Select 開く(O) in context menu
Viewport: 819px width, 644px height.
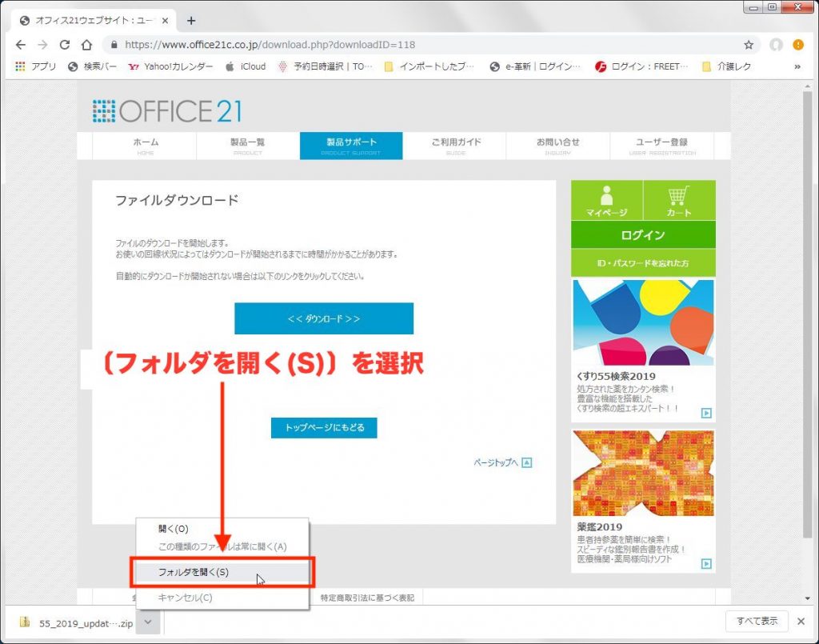[222, 529]
